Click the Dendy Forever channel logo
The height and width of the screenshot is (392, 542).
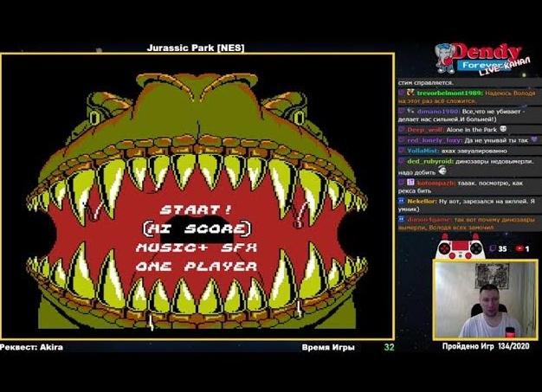(x=482, y=59)
